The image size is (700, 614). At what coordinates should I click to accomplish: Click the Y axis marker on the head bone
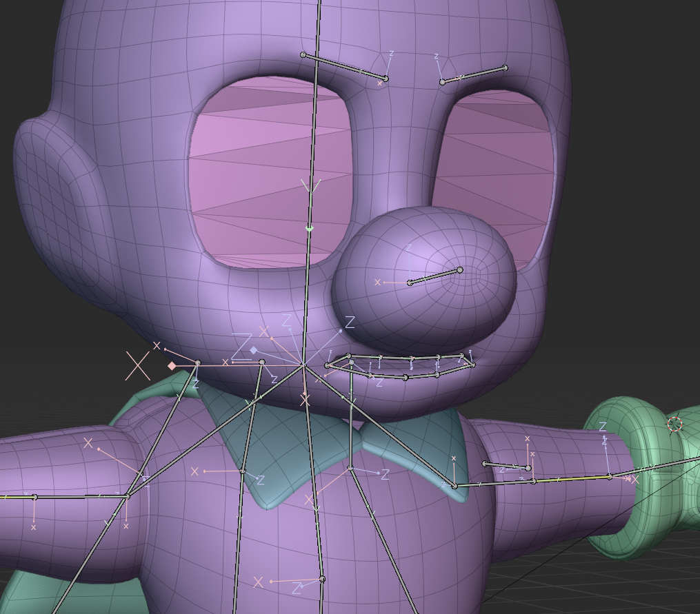tap(310, 186)
